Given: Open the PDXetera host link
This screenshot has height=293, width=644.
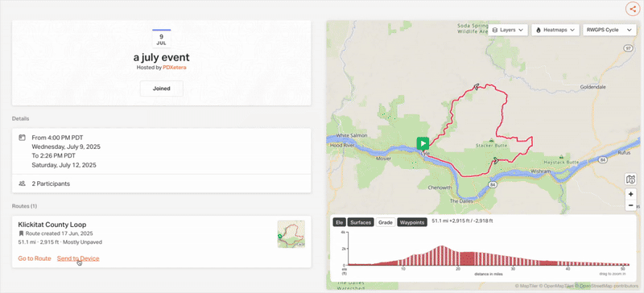Looking at the screenshot, I should [175, 68].
